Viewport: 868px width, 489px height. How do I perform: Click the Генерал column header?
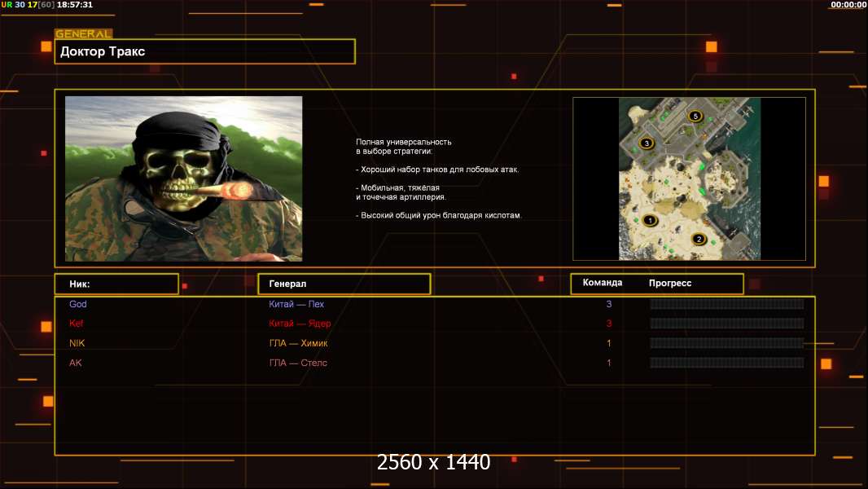pyautogui.click(x=344, y=284)
